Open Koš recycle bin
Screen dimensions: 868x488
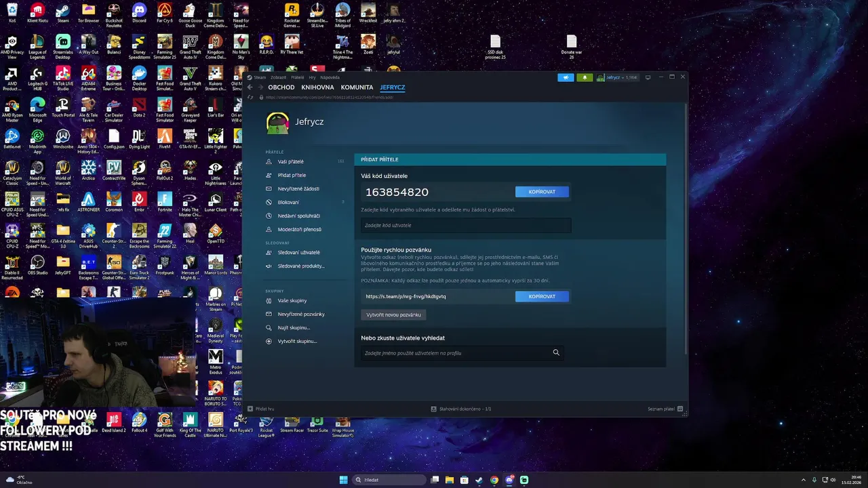(x=12, y=13)
